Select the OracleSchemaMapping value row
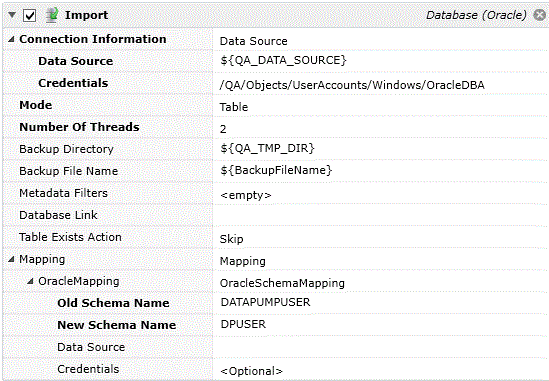This screenshot has height=381, width=549. [x=381, y=283]
